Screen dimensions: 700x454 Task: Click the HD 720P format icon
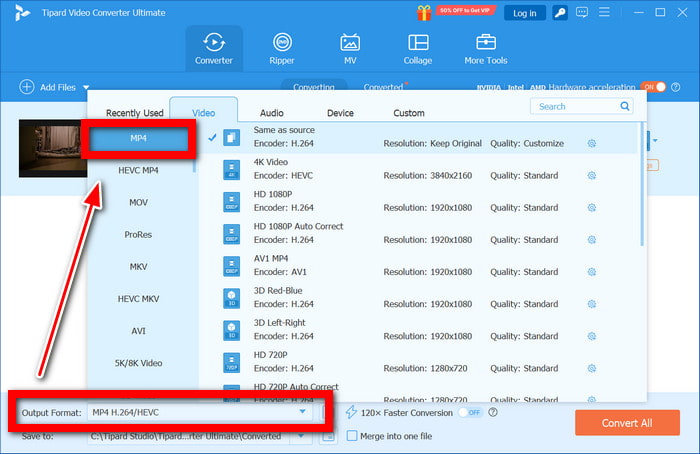pyautogui.click(x=231, y=362)
